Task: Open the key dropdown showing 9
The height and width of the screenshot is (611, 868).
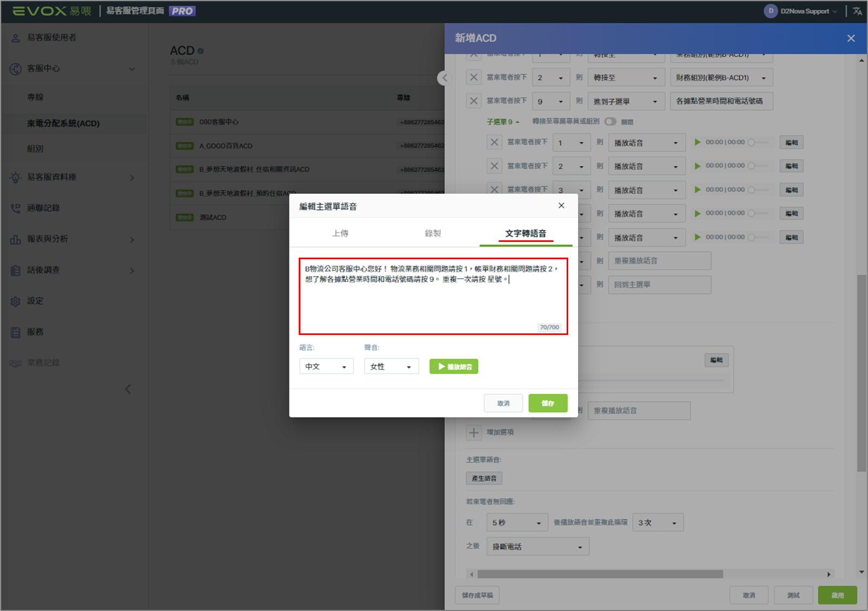Action: coord(551,101)
